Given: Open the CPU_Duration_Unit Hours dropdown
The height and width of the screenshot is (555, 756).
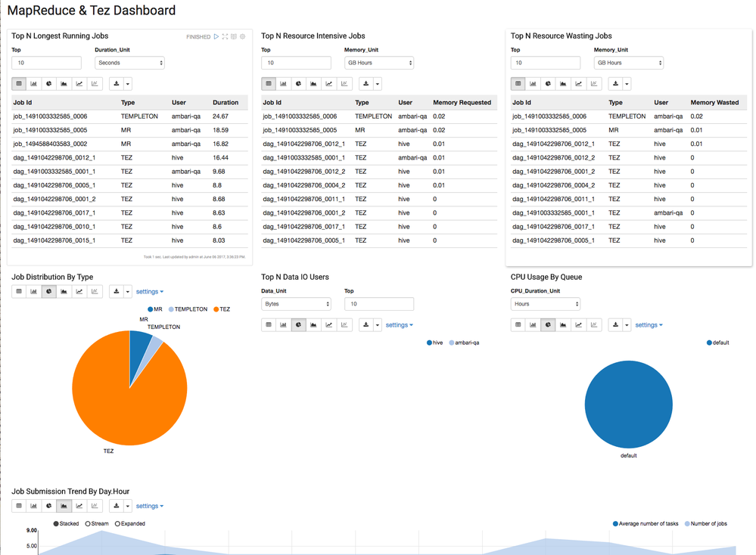Looking at the screenshot, I should [546, 304].
